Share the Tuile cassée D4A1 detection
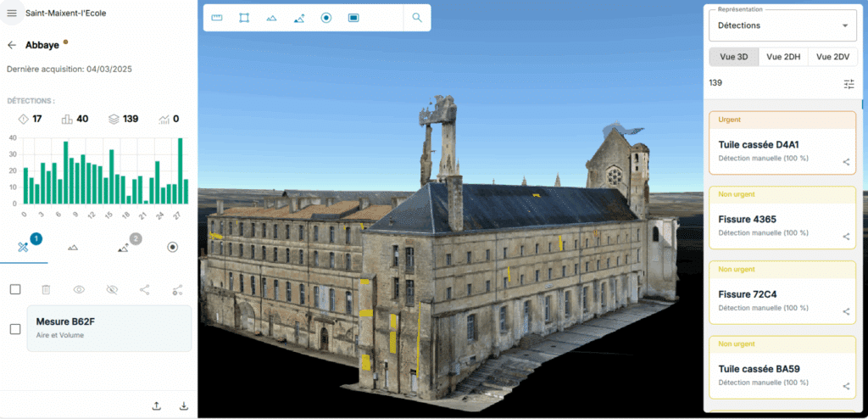Image resolution: width=868 pixels, height=419 pixels. tap(847, 162)
